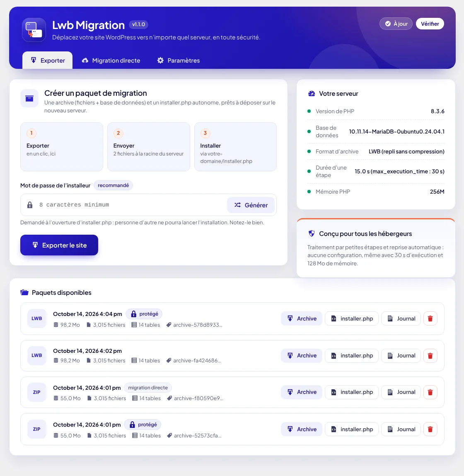
Task: Click the v1.1.0 version badge
Action: click(139, 24)
